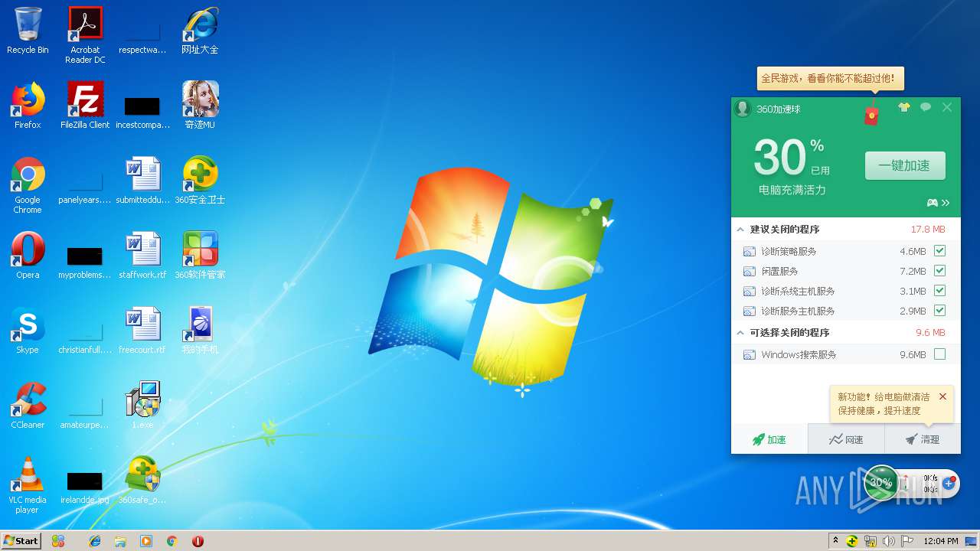Screen dimensions: 980x551
Task: Launch VLC media player from the desktop
Action: 28,485
